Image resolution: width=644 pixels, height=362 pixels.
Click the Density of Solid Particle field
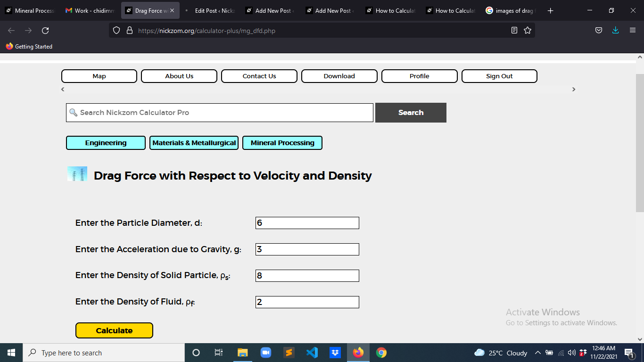click(307, 276)
